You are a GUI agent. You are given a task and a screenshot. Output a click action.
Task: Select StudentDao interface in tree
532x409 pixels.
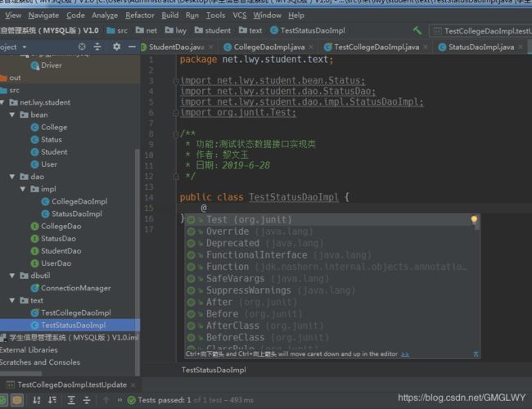[56, 251]
